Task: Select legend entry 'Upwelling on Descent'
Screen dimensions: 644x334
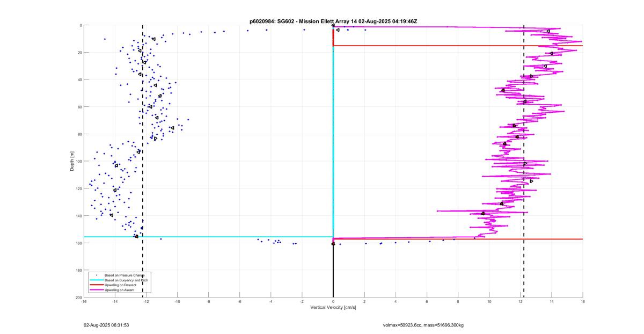Action: pyautogui.click(x=120, y=285)
